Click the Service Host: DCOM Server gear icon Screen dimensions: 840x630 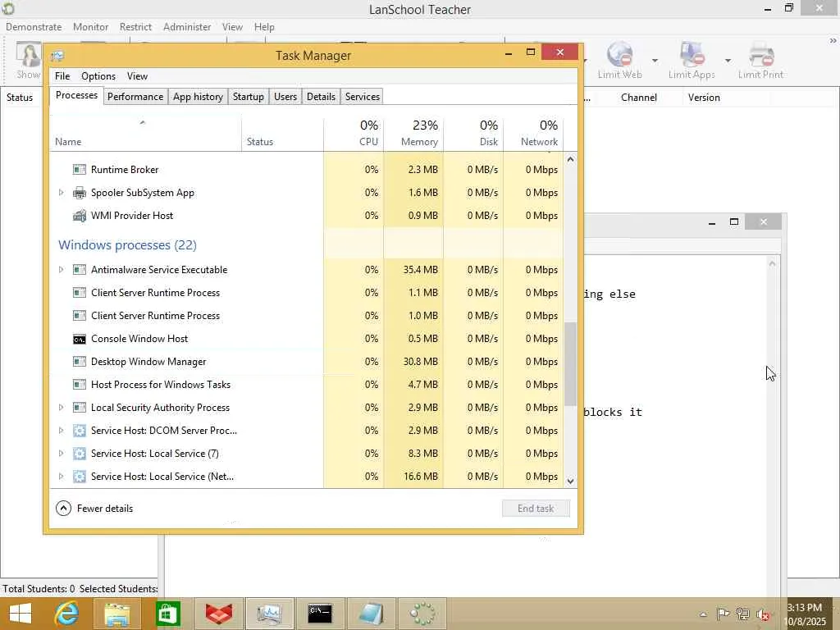80,431
